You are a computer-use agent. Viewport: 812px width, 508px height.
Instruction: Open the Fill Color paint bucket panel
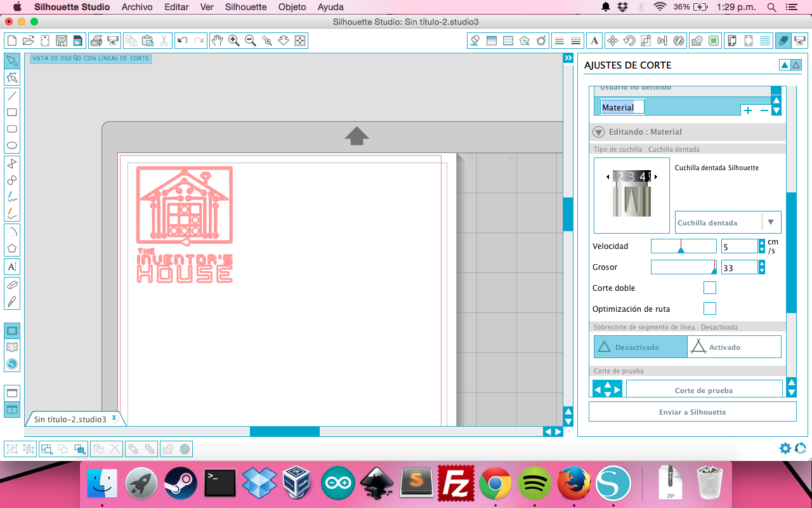coord(475,41)
